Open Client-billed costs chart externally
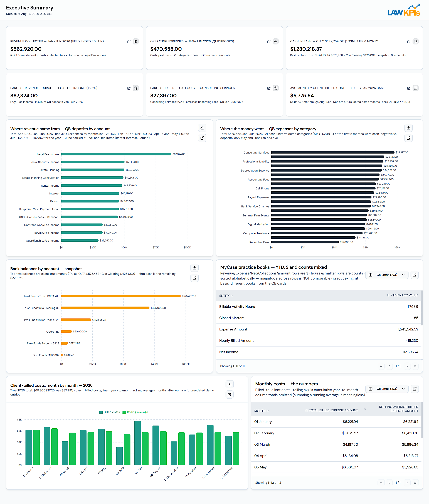The width and height of the screenshot is (429, 504). click(230, 395)
